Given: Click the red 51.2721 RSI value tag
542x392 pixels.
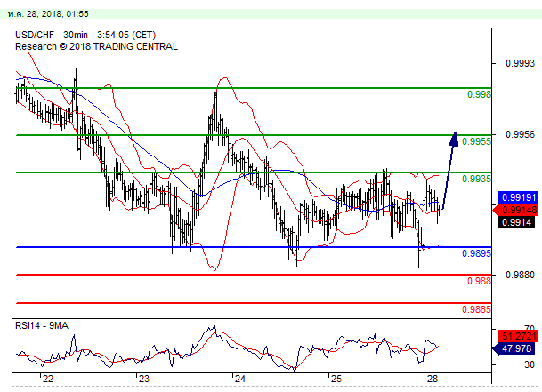Looking at the screenshot, I should [518, 336].
